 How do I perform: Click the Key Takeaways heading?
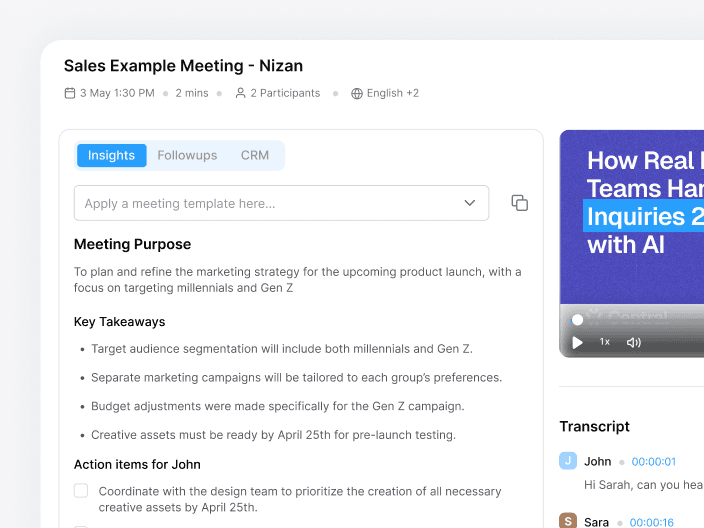pos(119,322)
